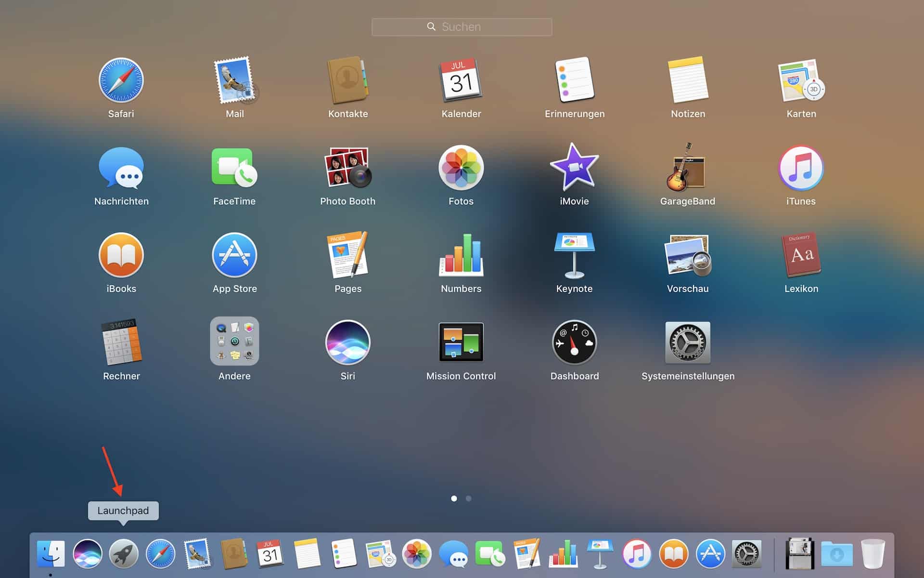Click the Launchpad rocket icon in Dock
This screenshot has height=578, width=924.
pyautogui.click(x=124, y=554)
